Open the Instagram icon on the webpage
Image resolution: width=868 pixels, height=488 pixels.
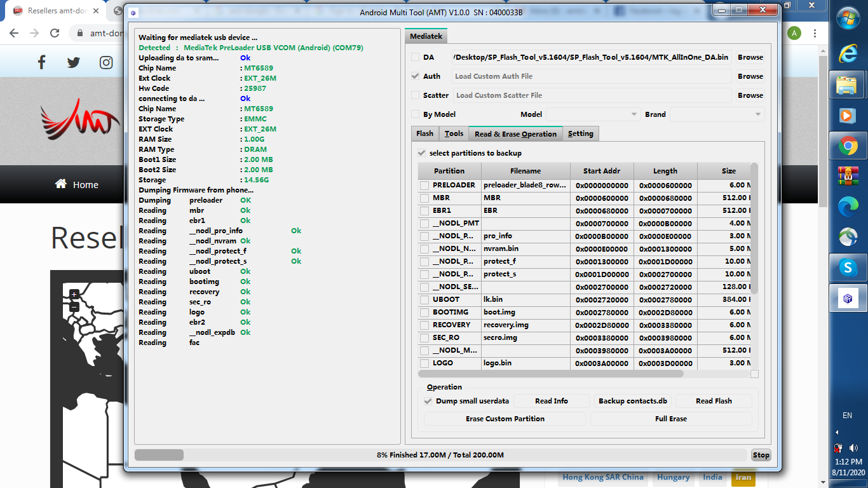106,62
